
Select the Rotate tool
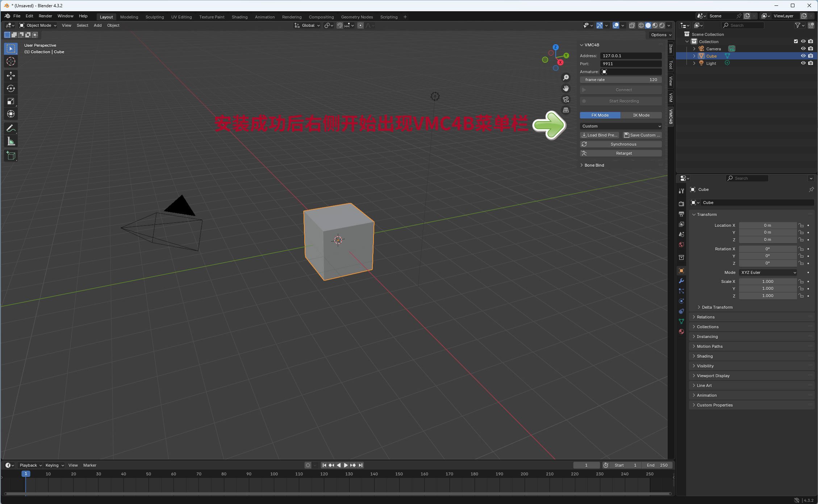click(11, 88)
